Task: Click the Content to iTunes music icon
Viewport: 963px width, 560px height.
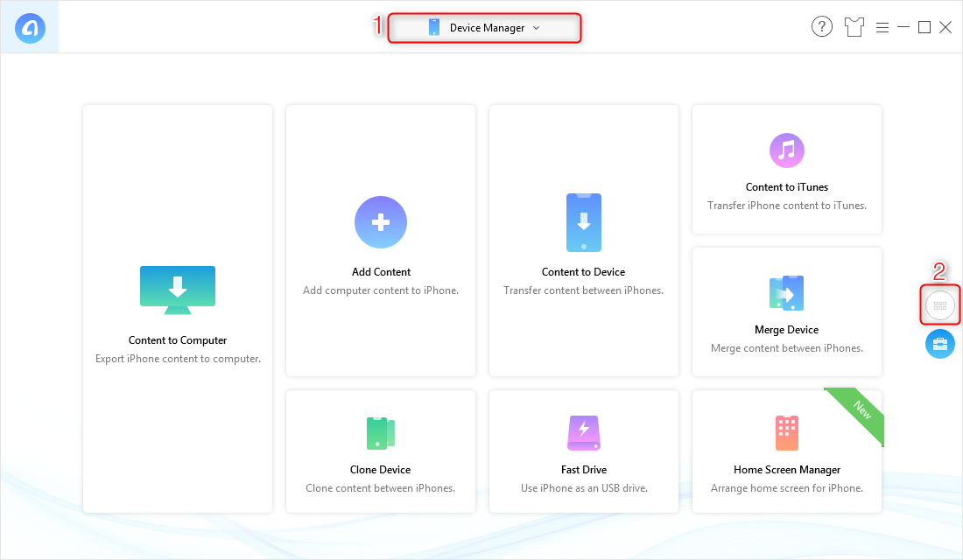Action: pos(787,150)
